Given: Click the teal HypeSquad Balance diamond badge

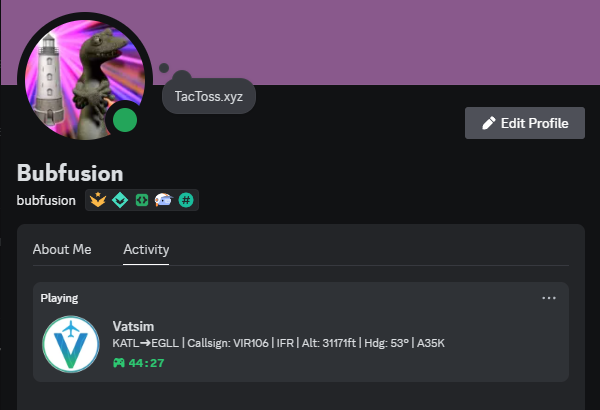Looking at the screenshot, I should pos(120,200).
